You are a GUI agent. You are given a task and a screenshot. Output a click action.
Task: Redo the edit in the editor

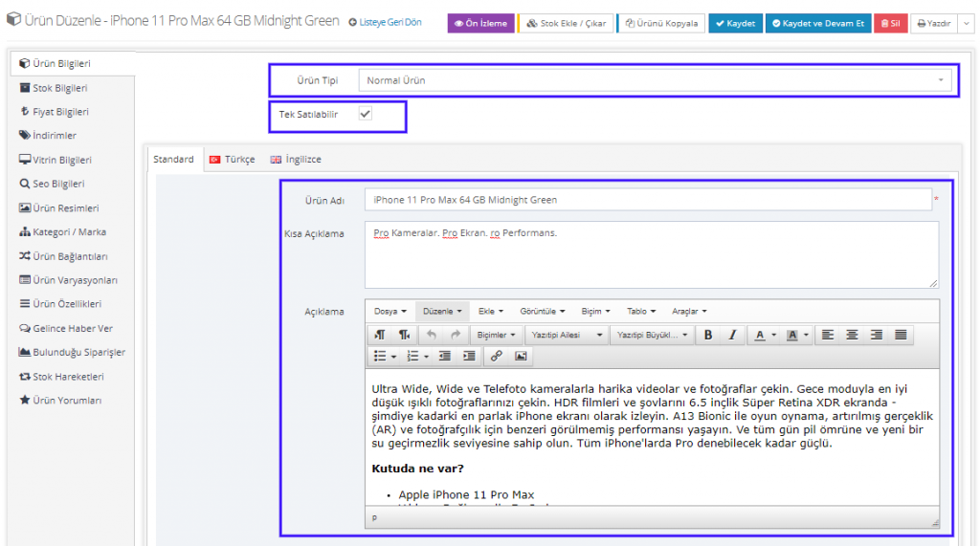pyautogui.click(x=456, y=335)
